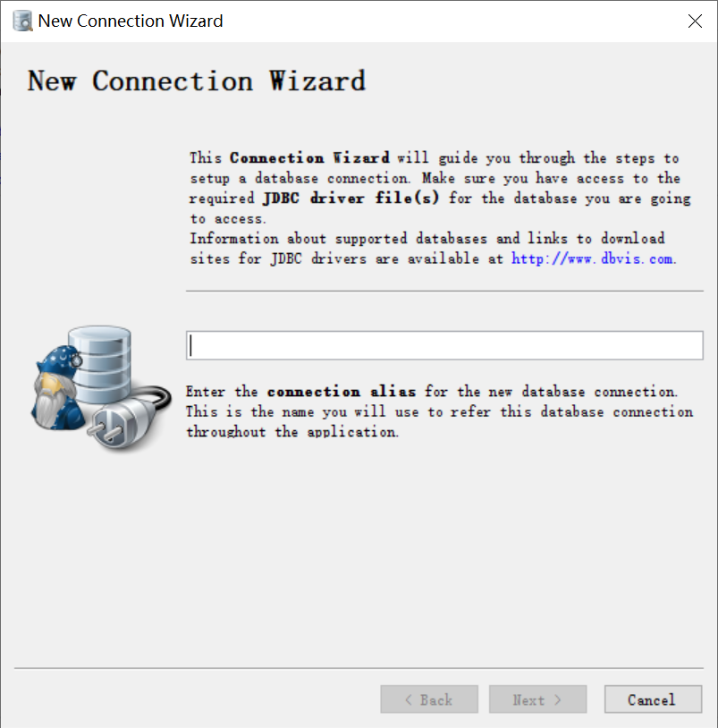Click the bold "connection alias" text
718x728 pixels.
click(342, 392)
